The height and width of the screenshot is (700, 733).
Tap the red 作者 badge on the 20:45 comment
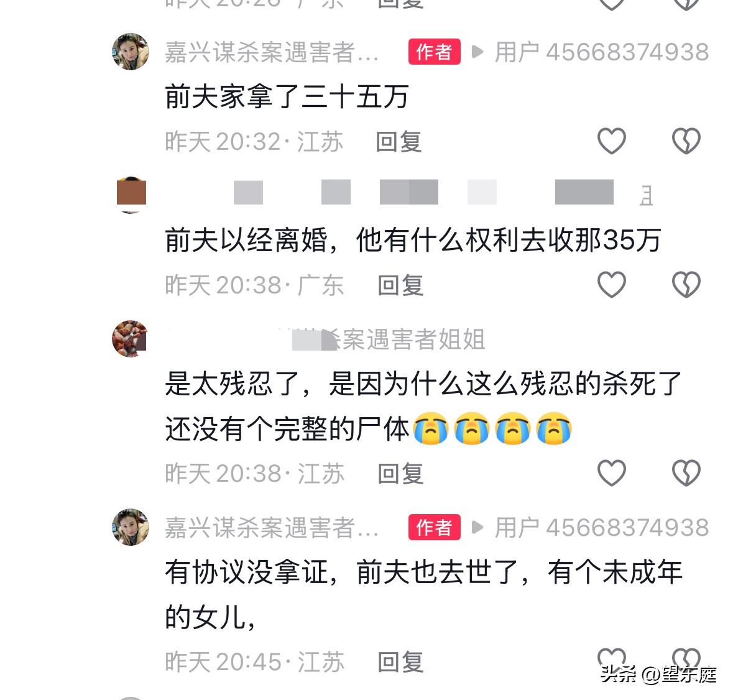coord(435,527)
